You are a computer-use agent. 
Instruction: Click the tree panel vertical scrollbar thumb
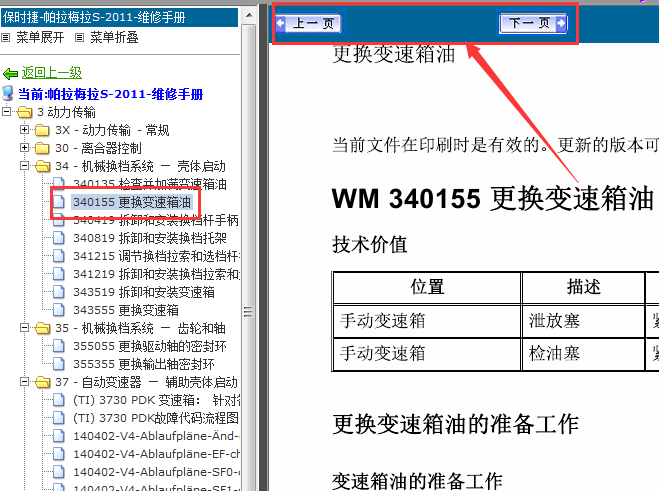[x=249, y=311]
